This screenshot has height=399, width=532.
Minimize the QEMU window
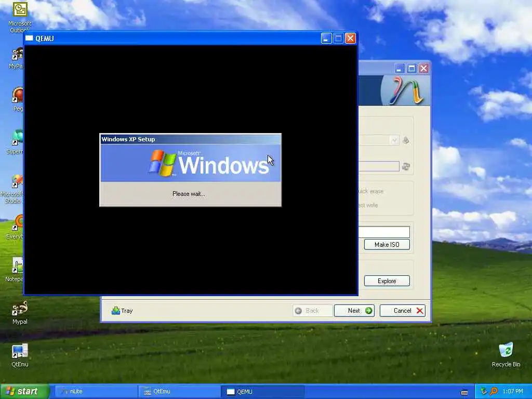tap(326, 38)
